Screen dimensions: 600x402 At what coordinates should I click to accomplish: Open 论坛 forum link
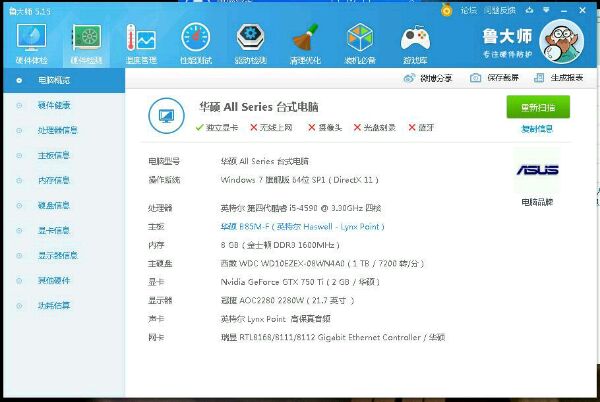468,10
